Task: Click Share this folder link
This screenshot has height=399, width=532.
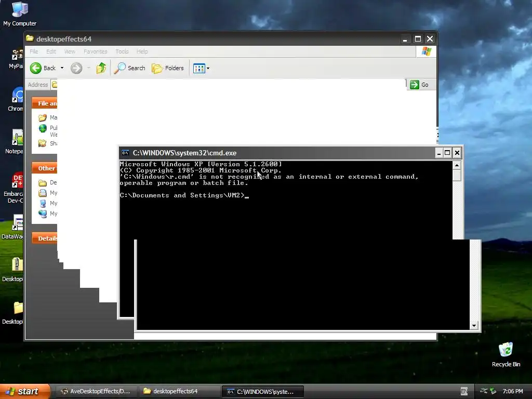Action: pyautogui.click(x=47, y=143)
